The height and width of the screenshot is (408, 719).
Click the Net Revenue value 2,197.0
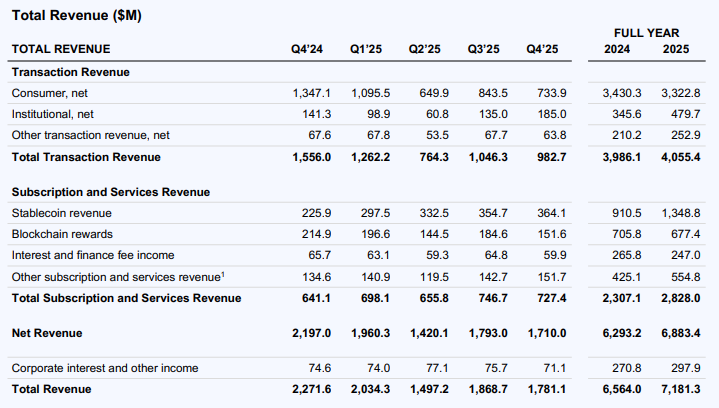[x=311, y=333]
